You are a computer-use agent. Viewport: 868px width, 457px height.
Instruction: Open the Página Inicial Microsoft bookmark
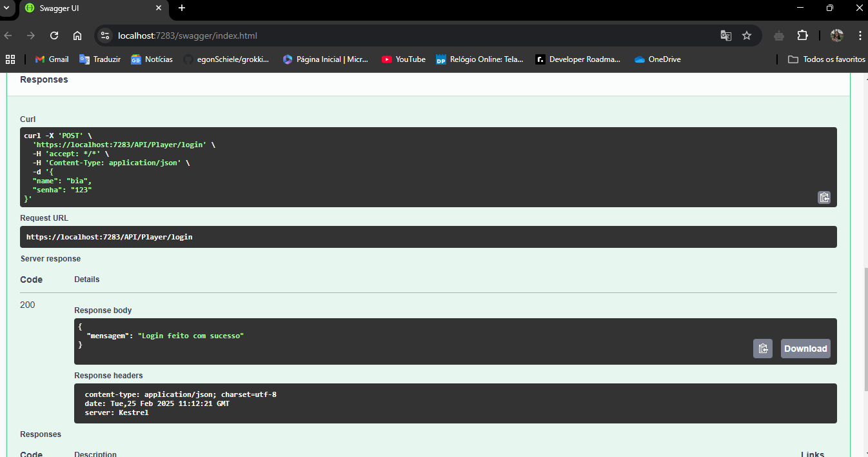point(326,59)
